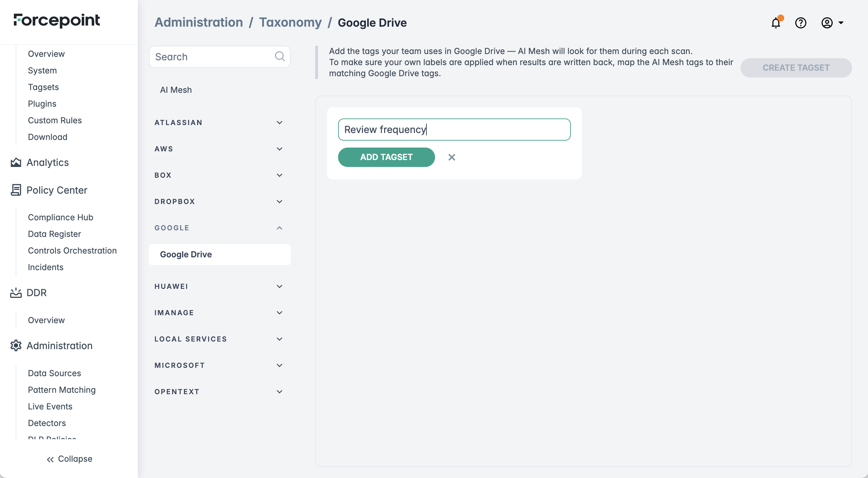Click the DDR sidebar icon
The image size is (868, 478).
click(16, 293)
